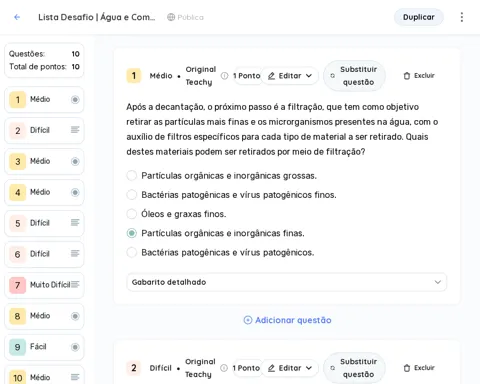Viewport: 480px width, 384px height.
Task: Click the plus circle icon for Adicionar questão
Action: (248, 320)
